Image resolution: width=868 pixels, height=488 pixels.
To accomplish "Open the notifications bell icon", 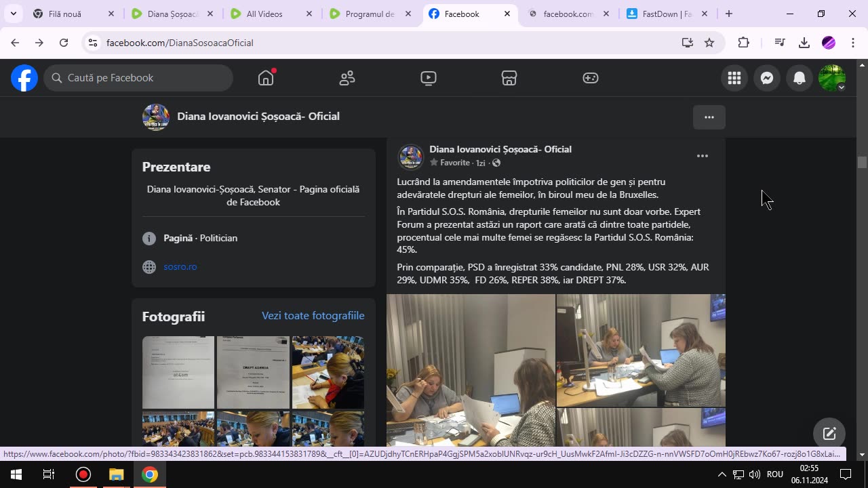I will click(x=800, y=78).
